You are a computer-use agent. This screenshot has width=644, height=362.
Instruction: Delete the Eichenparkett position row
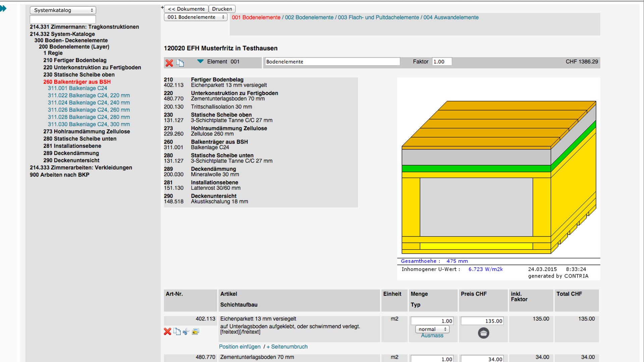pyautogui.click(x=167, y=331)
